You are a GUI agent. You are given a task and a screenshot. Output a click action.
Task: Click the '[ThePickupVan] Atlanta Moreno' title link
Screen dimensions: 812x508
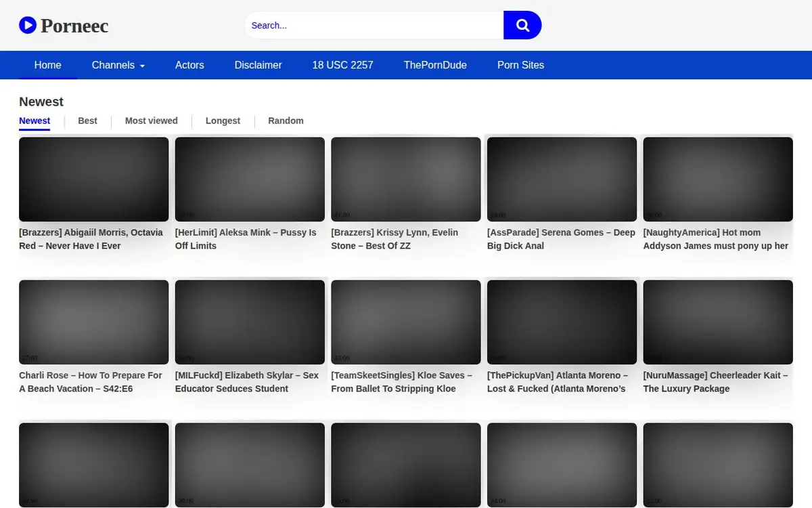pos(558,382)
